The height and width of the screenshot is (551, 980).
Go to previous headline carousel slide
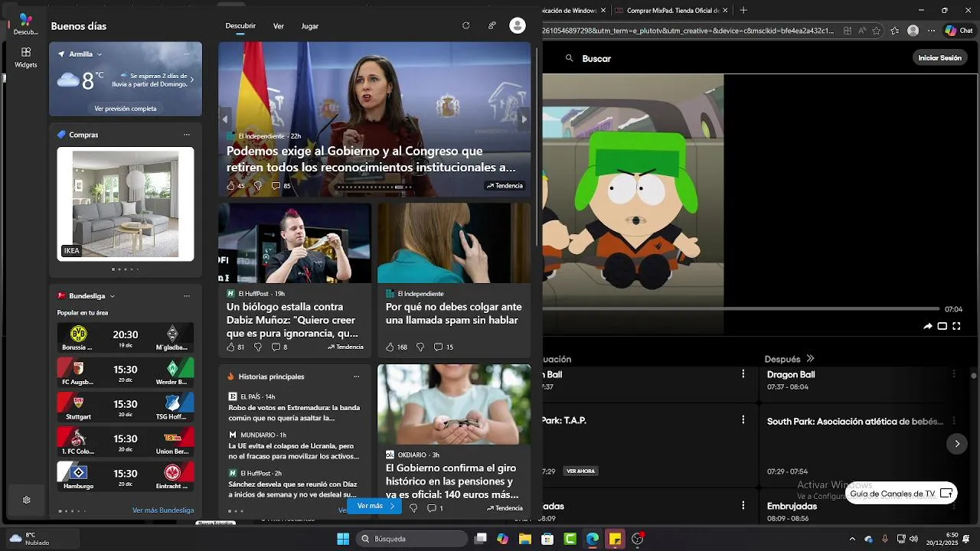click(225, 119)
